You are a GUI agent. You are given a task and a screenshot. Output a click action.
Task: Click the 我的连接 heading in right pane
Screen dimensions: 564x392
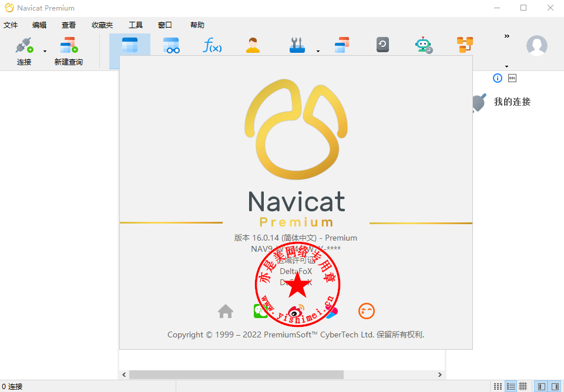click(512, 102)
